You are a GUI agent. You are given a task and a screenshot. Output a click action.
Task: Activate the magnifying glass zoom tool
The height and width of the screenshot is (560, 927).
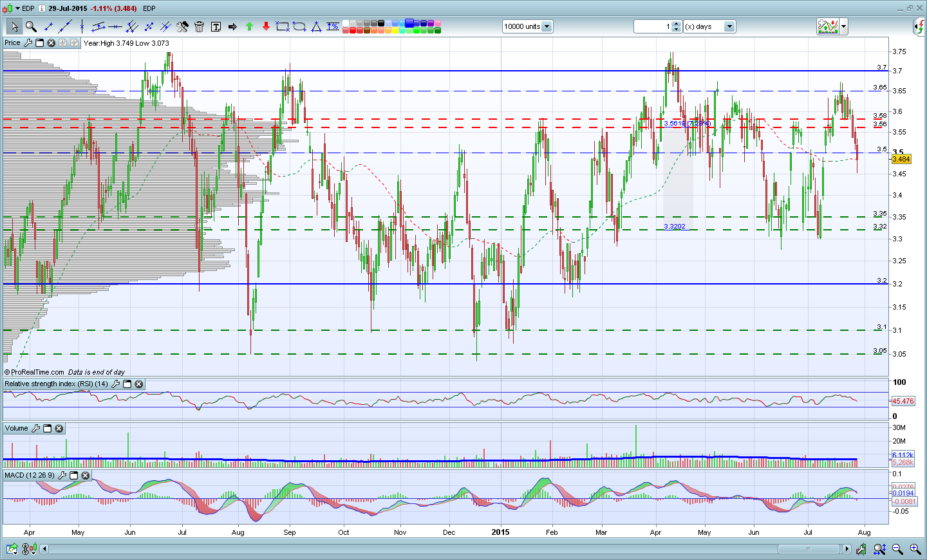31,26
